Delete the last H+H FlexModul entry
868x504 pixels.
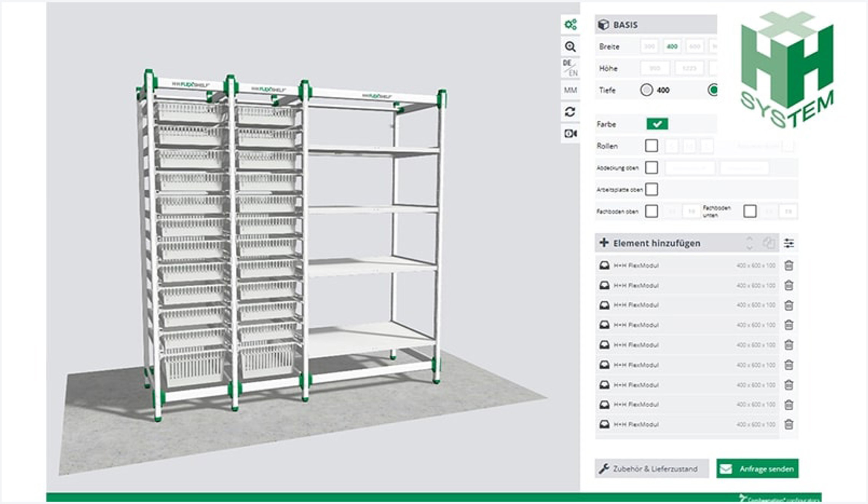tap(789, 424)
